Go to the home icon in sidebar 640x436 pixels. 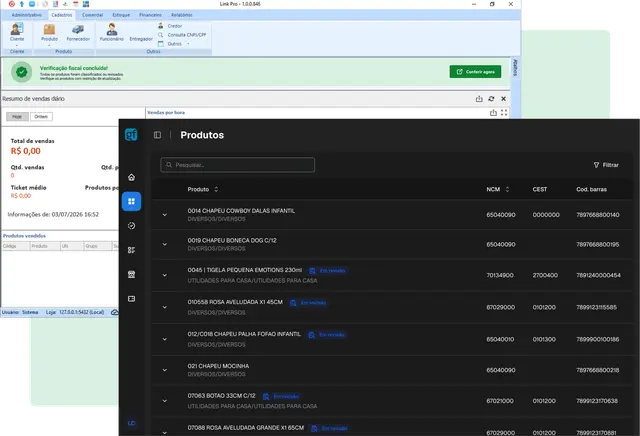pos(131,177)
